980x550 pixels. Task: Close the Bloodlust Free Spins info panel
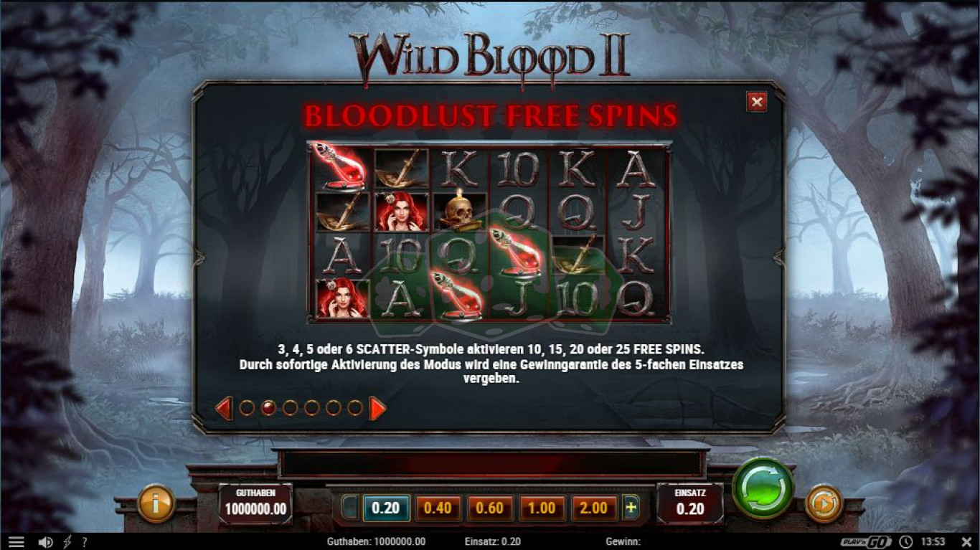757,102
